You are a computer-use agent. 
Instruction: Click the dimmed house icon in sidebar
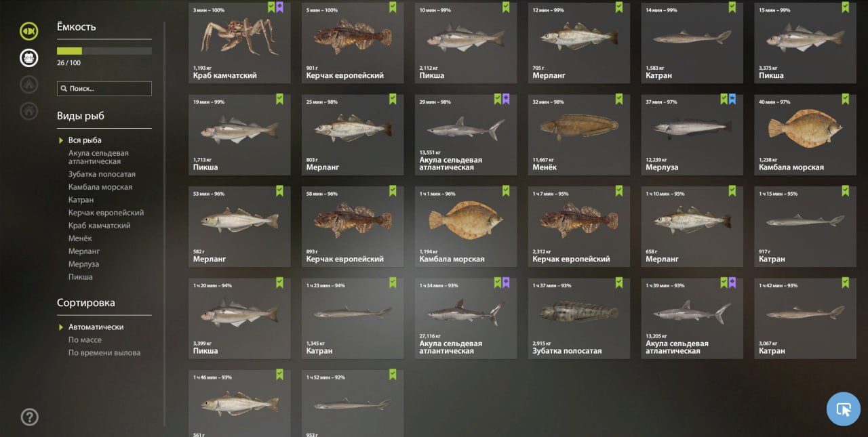[29, 110]
